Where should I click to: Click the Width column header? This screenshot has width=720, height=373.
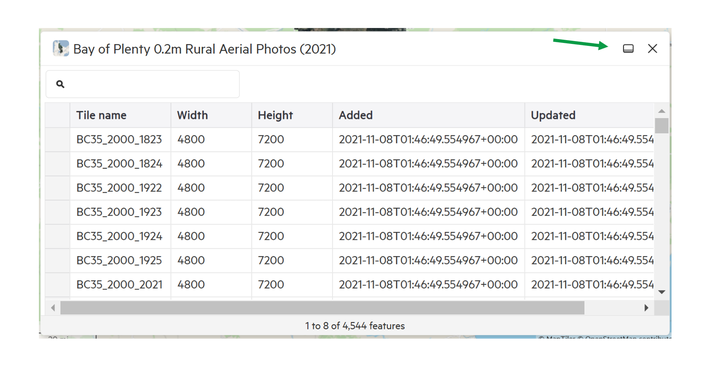(211, 115)
